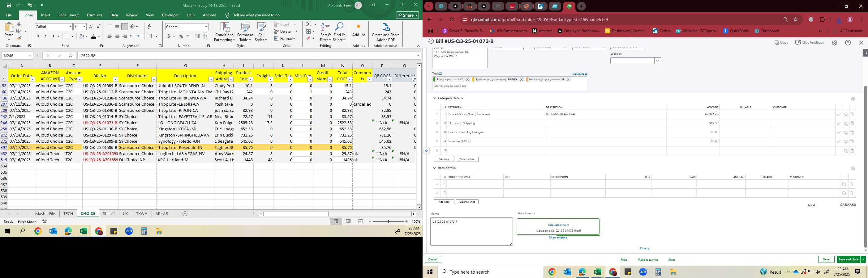
Task: Click Decrease Font Size icon in Excel
Action: pos(98,27)
